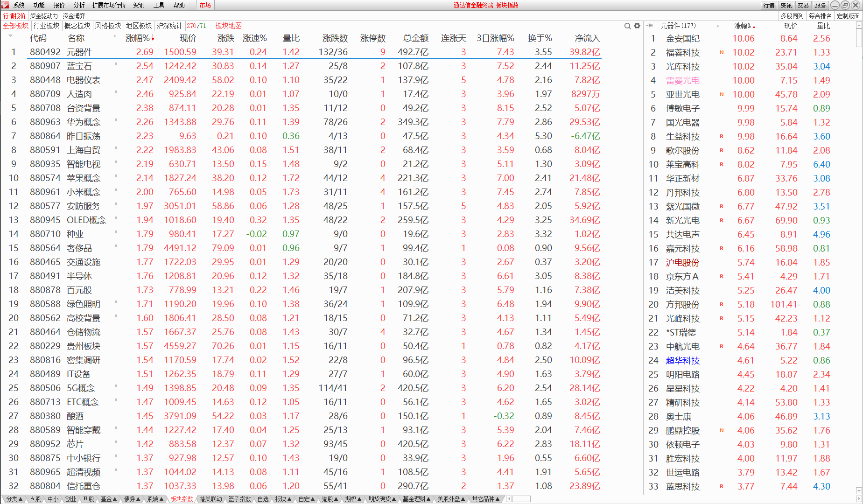The width and height of the screenshot is (863, 504).
Task: Select the 半导体 sector row
Action: (x=302, y=276)
